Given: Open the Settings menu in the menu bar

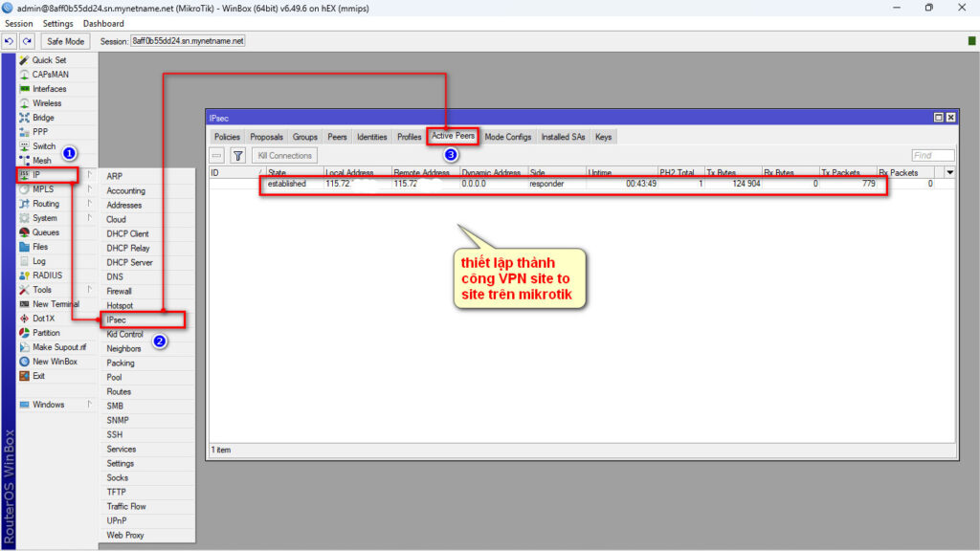Looking at the screenshot, I should [x=57, y=23].
